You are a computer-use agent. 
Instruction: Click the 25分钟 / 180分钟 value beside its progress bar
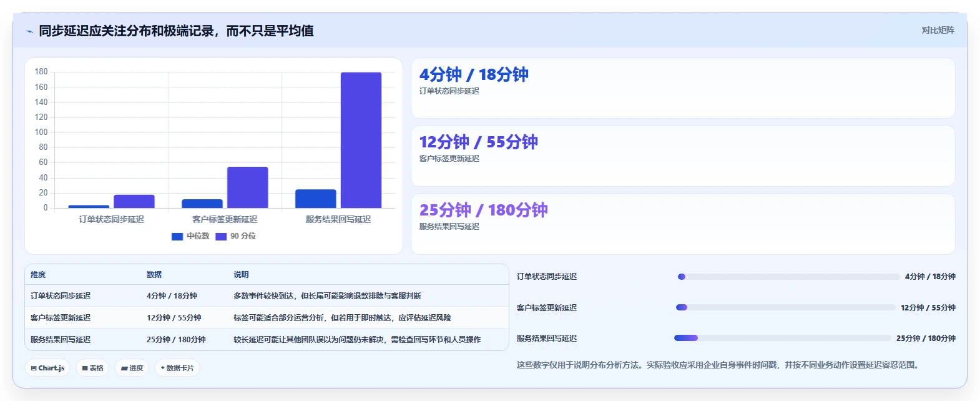pyautogui.click(x=926, y=339)
